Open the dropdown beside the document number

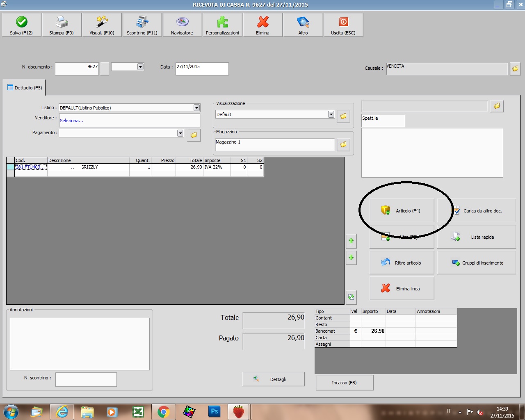tap(140, 66)
